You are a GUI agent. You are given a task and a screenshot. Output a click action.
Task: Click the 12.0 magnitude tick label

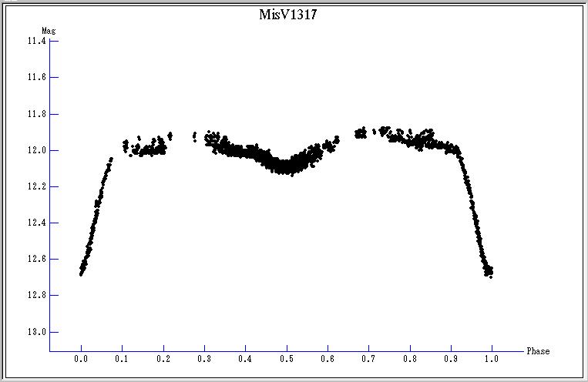coord(35,150)
